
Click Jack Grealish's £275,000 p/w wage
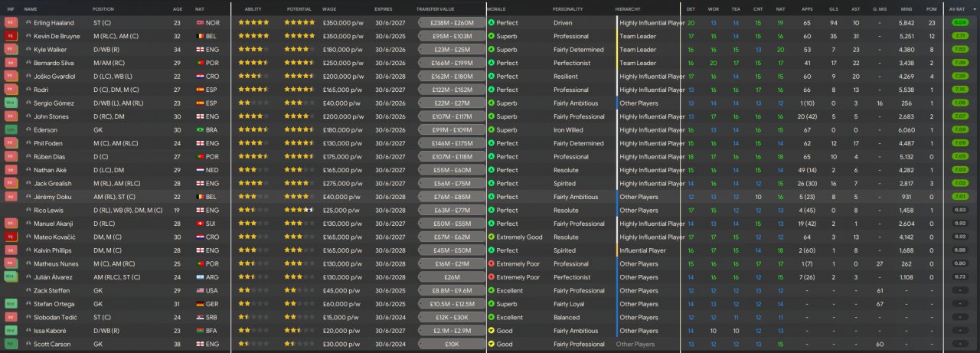[x=343, y=183]
